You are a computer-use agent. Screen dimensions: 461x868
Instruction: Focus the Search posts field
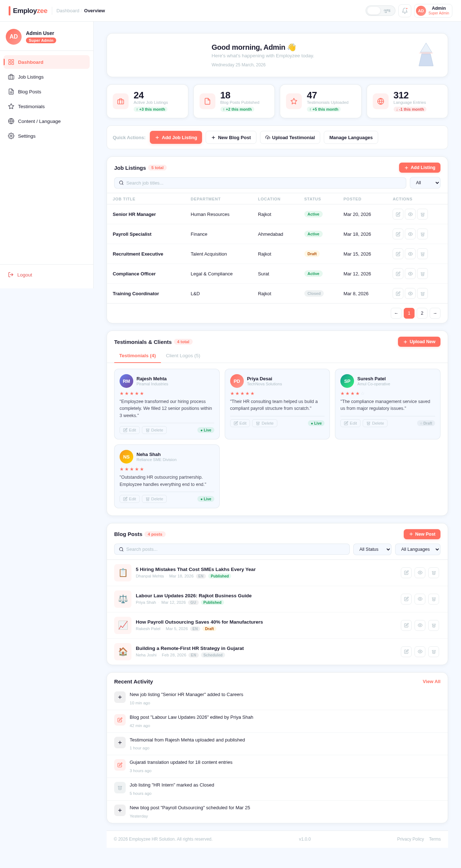coord(232,549)
